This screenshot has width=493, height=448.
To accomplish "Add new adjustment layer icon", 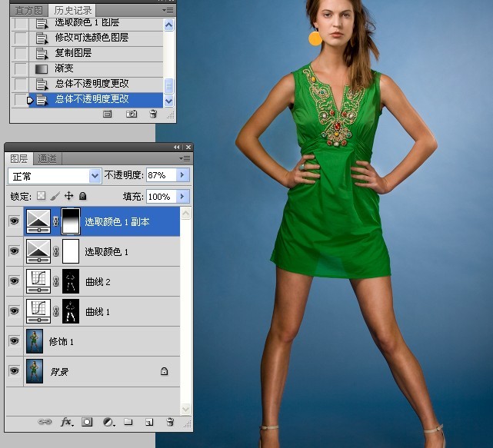I will click(x=108, y=422).
